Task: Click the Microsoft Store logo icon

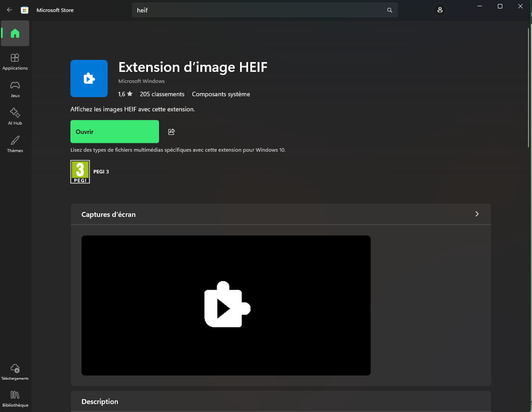Action: click(25, 10)
